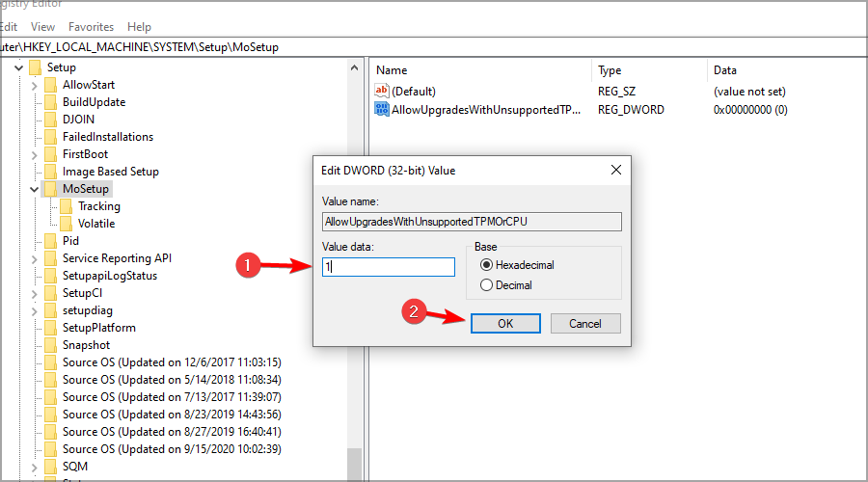Viewport: 868px width, 482px height.
Task: Click the Value data input field
Action: click(389, 267)
